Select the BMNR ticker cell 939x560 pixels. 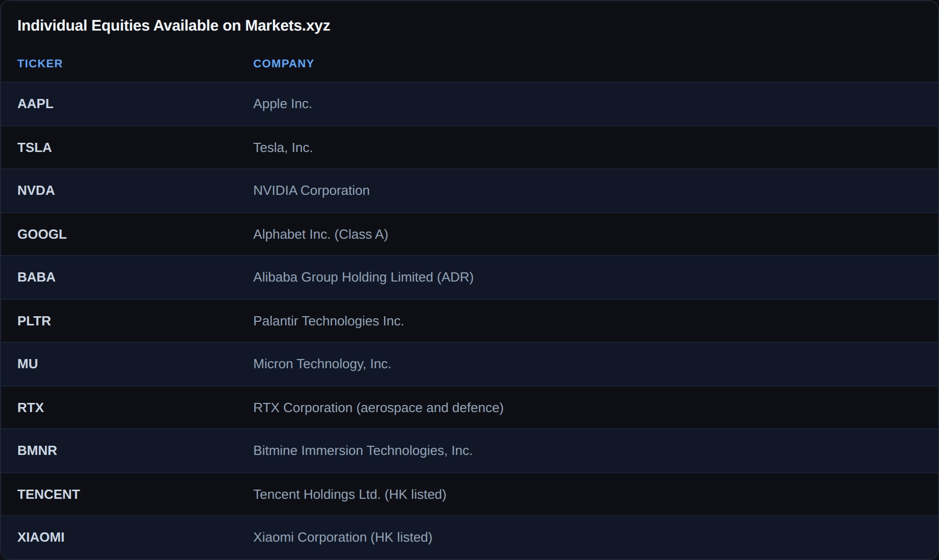click(37, 450)
